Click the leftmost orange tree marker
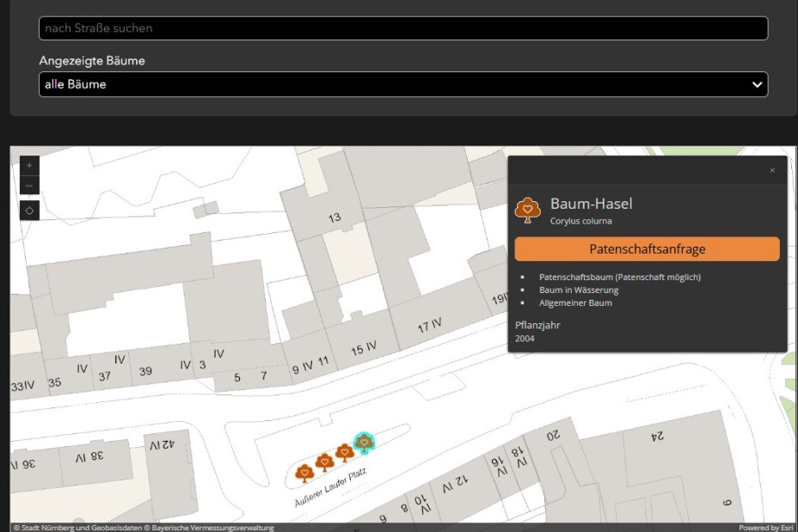Screen dimensions: 798x532 (304, 473)
